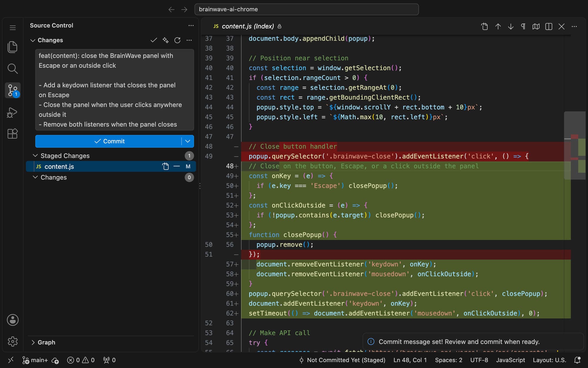The image size is (588, 368).
Task: Expand the Graph section
Action: click(x=33, y=342)
